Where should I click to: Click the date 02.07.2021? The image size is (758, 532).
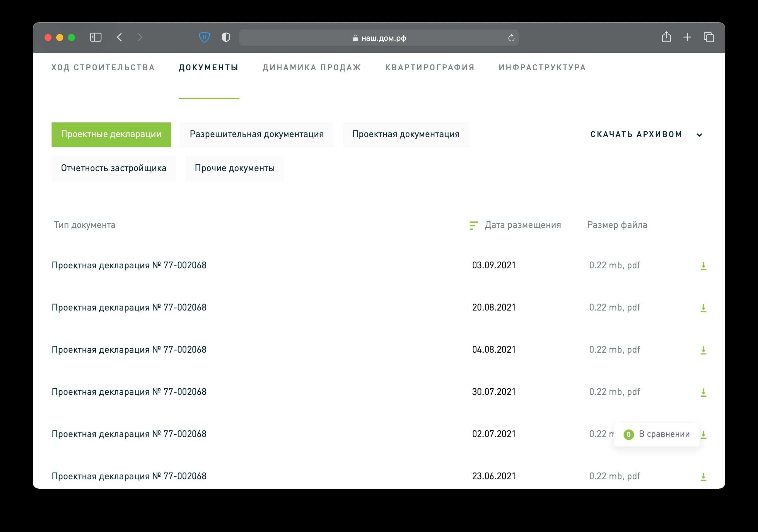point(494,434)
